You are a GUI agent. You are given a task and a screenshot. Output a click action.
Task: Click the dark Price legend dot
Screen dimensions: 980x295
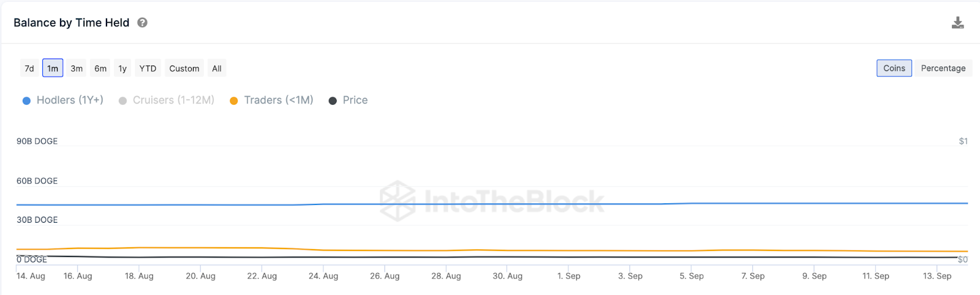(333, 101)
